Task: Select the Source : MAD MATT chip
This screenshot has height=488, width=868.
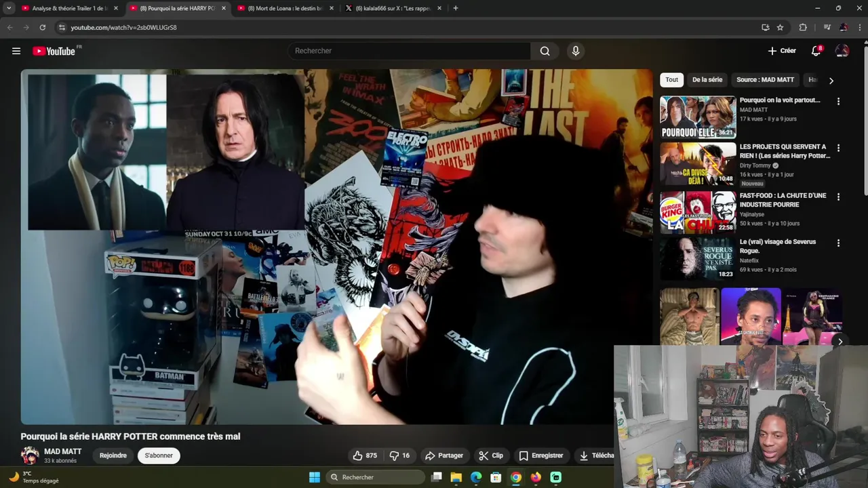Action: [x=765, y=79]
